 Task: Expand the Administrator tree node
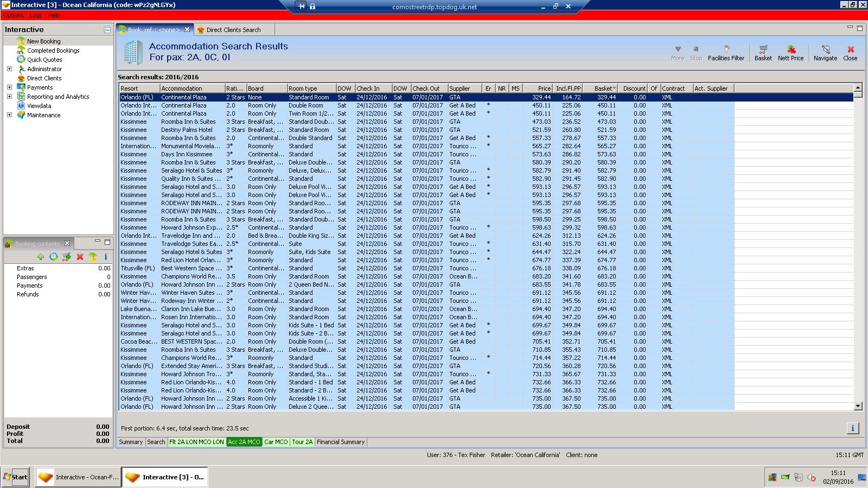coord(9,69)
